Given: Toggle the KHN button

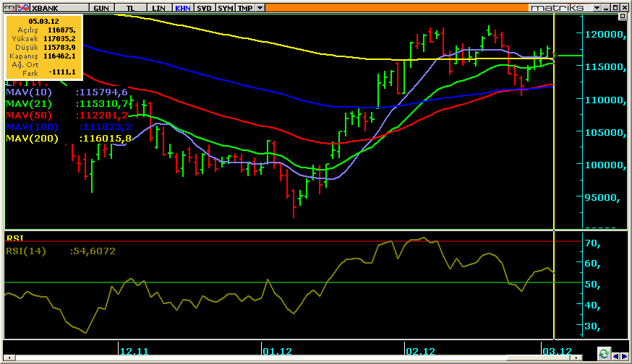Looking at the screenshot, I should (183, 8).
